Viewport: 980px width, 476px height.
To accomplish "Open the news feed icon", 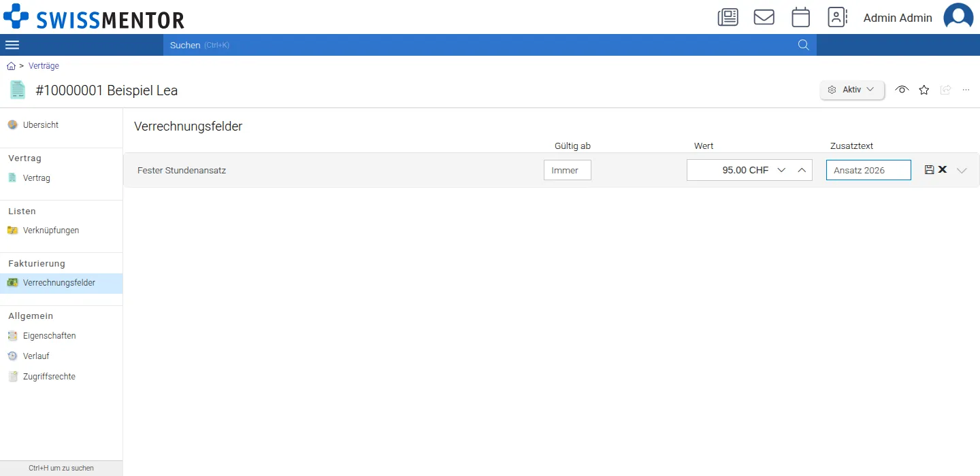I will pyautogui.click(x=728, y=17).
